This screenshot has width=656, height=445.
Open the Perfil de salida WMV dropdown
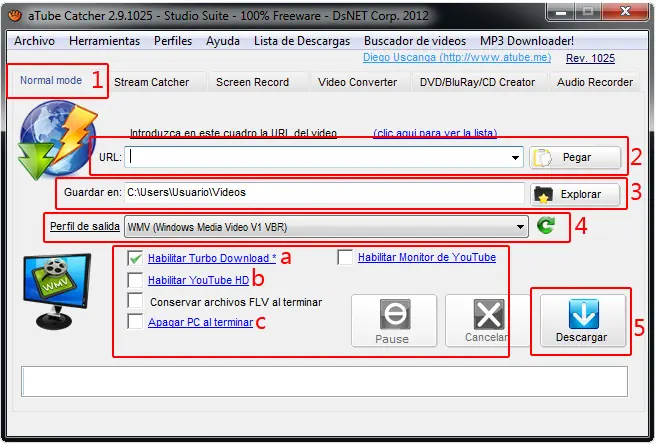tap(326, 227)
